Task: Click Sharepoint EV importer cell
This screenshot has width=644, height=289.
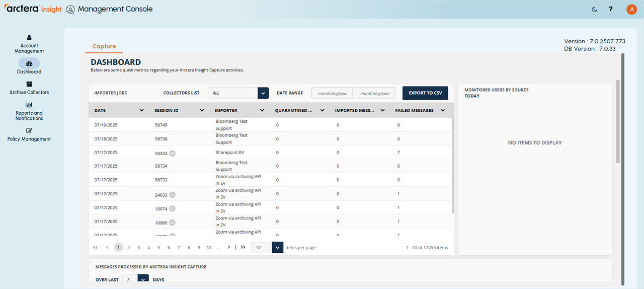Action: (x=230, y=153)
